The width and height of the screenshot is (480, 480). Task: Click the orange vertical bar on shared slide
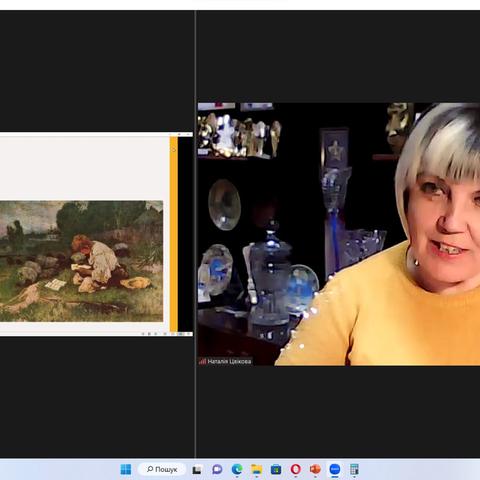tap(174, 234)
